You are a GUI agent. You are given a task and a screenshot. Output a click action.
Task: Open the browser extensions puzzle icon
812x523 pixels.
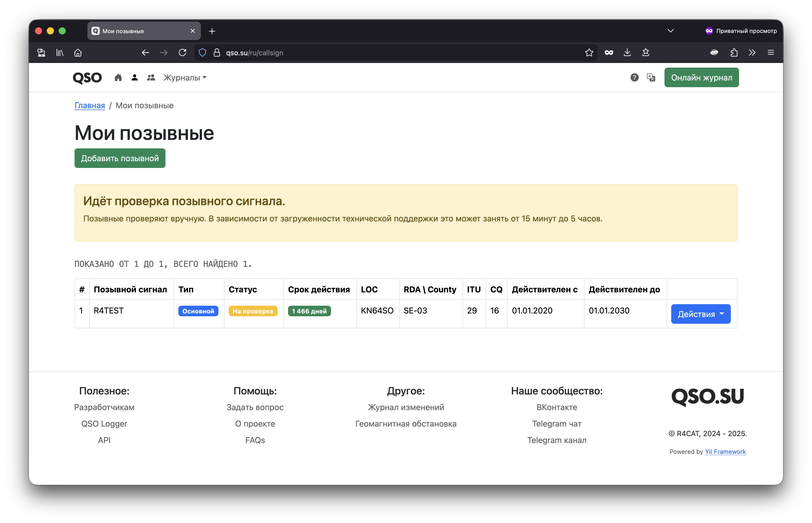tap(734, 53)
